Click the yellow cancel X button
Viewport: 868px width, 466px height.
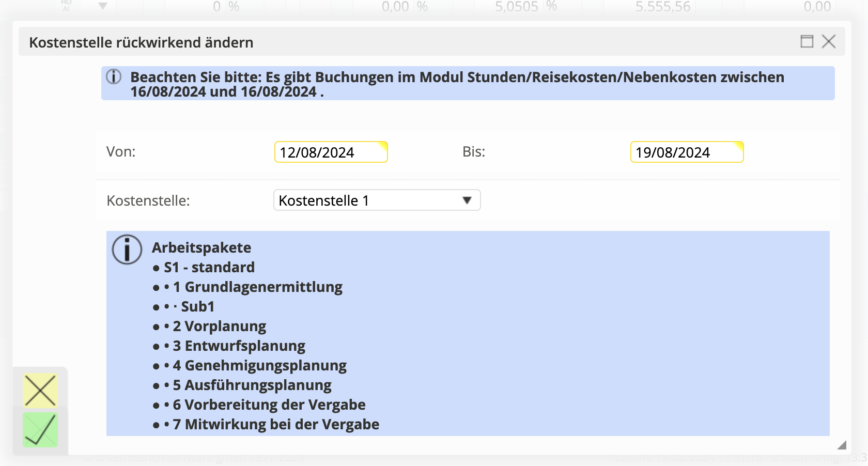tap(40, 391)
